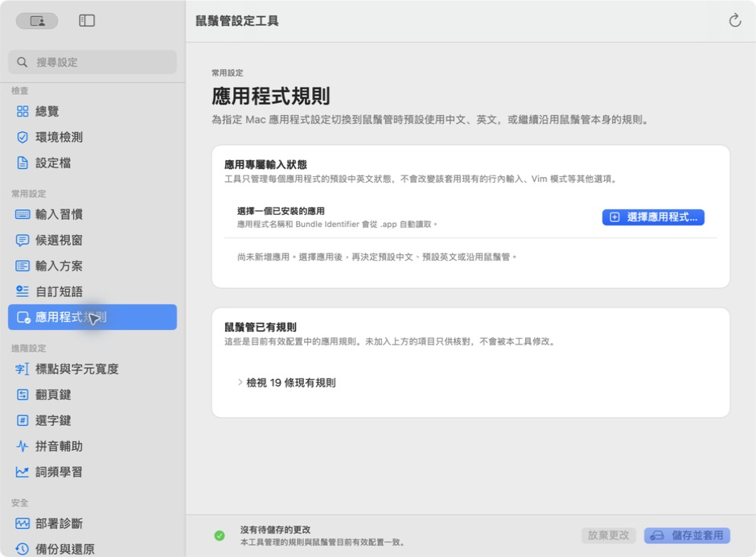Click the 輸入習慣 keyboard icon
This screenshot has width=756, height=557.
click(x=23, y=214)
